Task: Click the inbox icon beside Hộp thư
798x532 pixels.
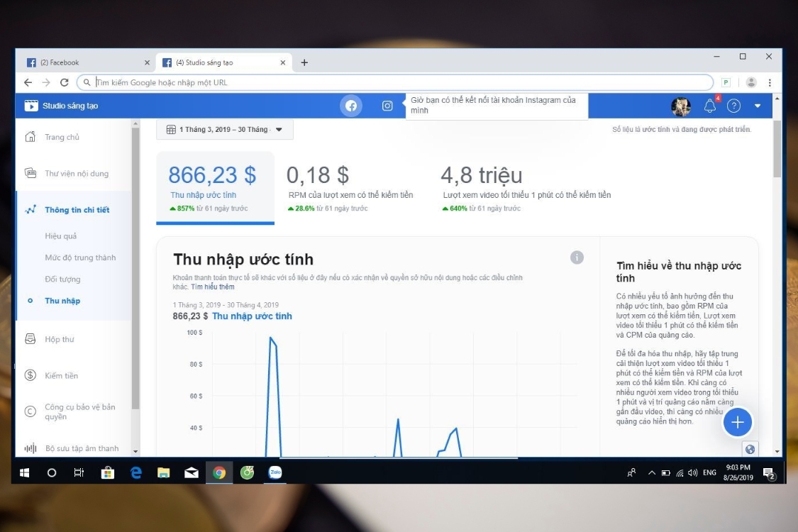Action: point(31,338)
